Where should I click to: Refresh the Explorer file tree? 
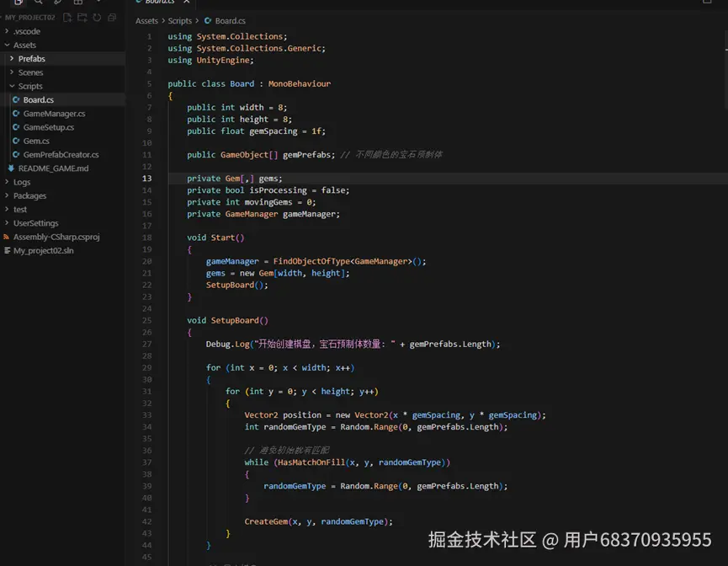click(97, 17)
